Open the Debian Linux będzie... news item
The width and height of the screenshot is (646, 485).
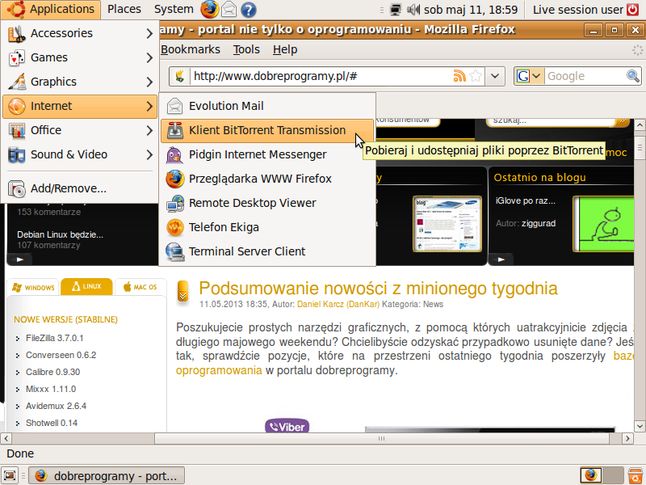60,234
